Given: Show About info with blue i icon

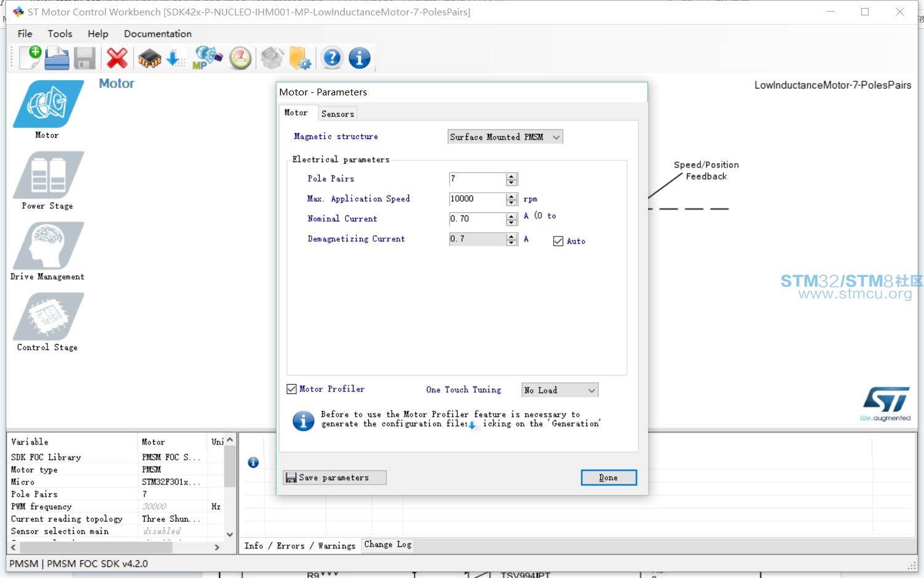Looking at the screenshot, I should [x=360, y=58].
